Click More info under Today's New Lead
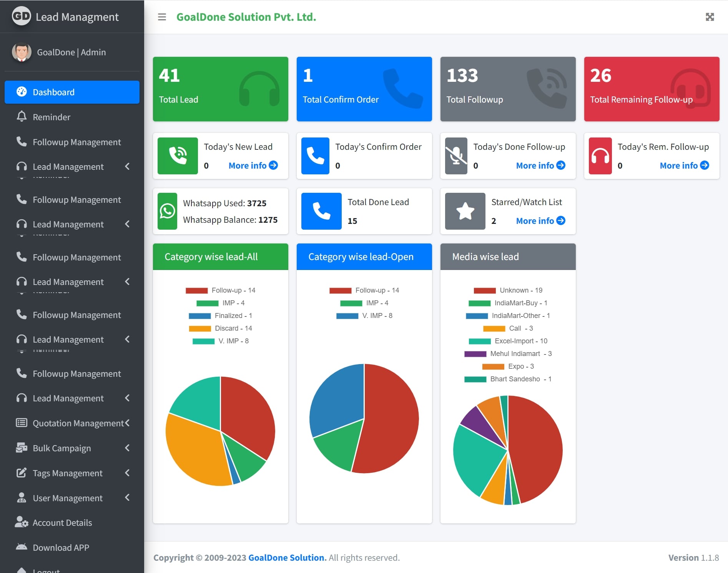This screenshot has width=728, height=573. coord(253,166)
